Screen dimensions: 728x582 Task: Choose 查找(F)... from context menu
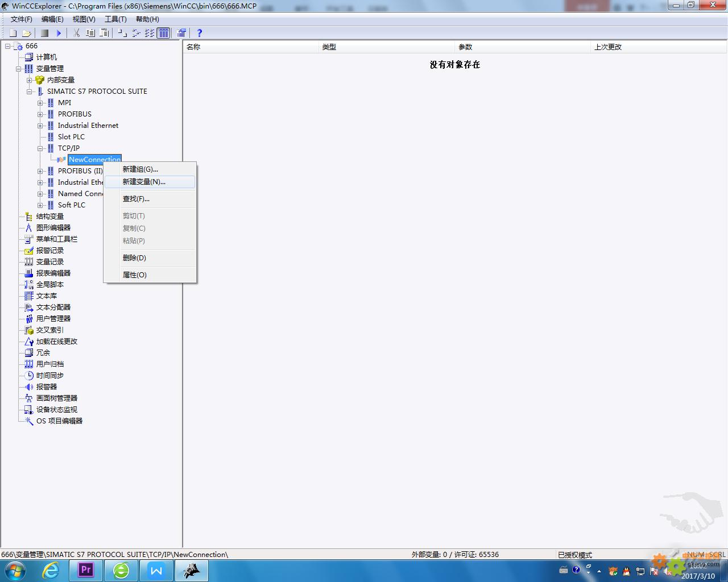[x=150, y=199]
